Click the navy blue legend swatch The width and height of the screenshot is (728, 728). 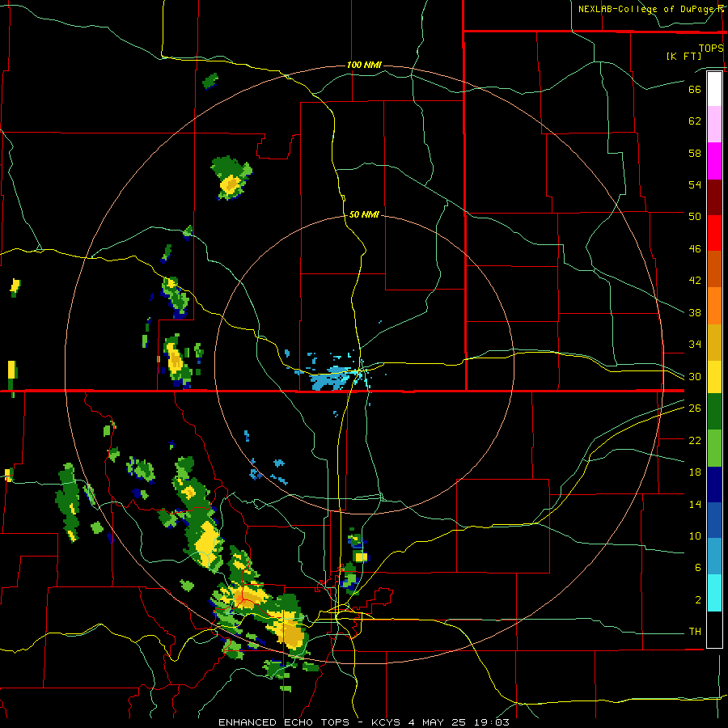pyautogui.click(x=714, y=485)
